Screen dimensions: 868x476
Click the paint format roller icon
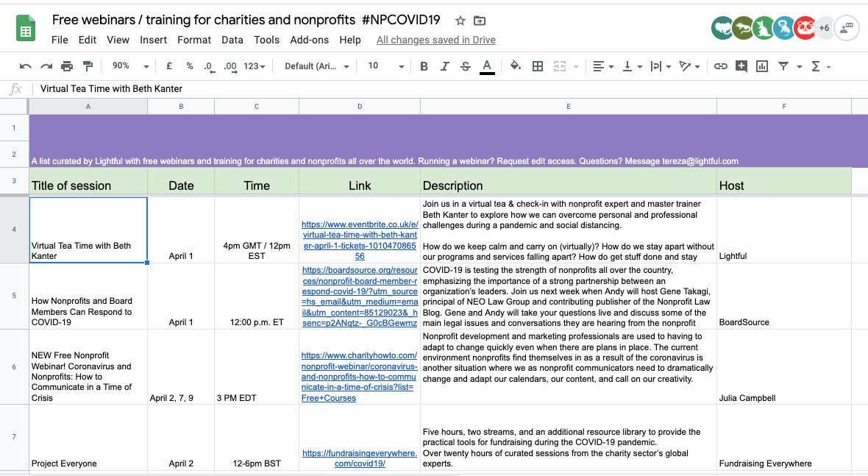point(88,66)
